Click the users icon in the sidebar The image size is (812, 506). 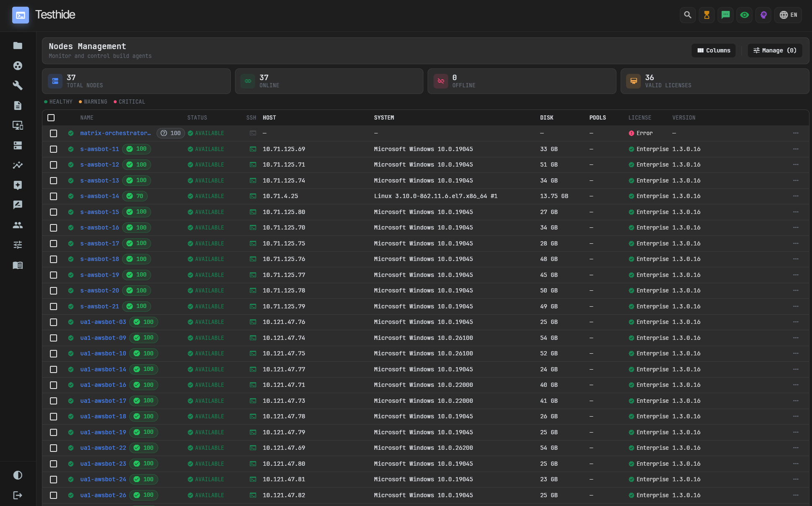click(x=18, y=225)
